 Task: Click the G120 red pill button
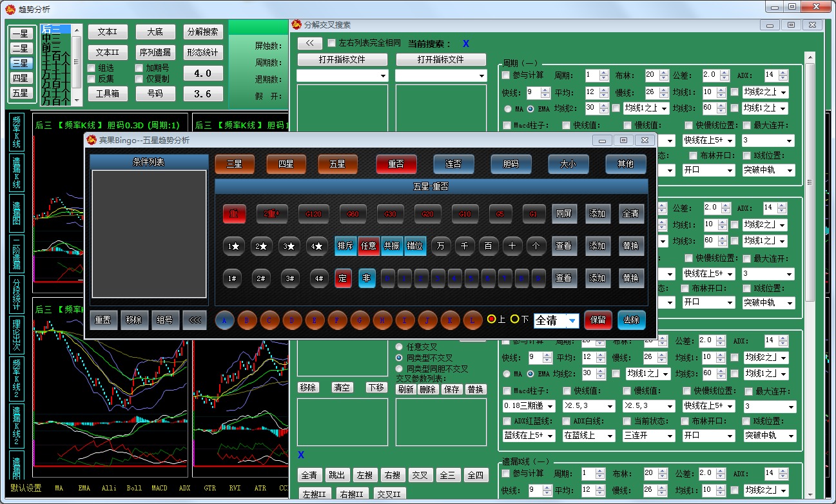click(314, 214)
